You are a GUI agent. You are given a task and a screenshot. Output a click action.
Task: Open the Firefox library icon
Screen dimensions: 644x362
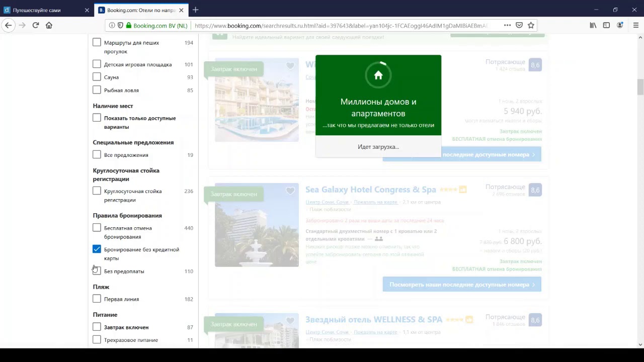tap(593, 25)
